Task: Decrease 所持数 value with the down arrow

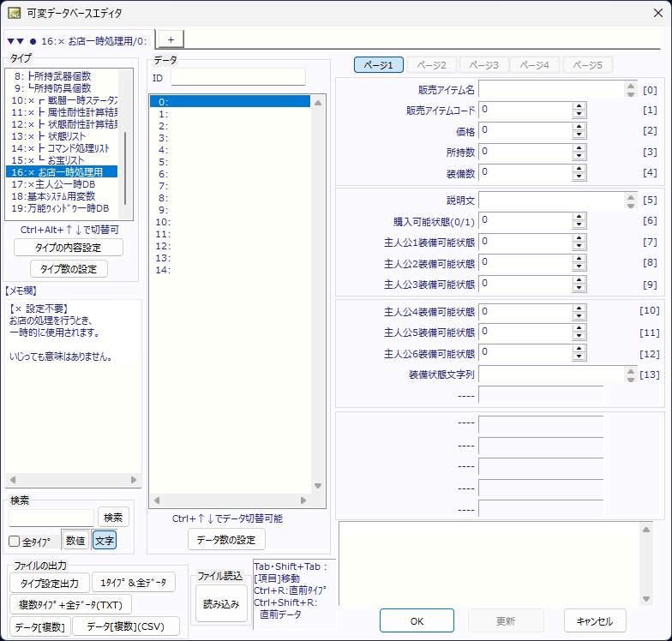Action: 579,157
